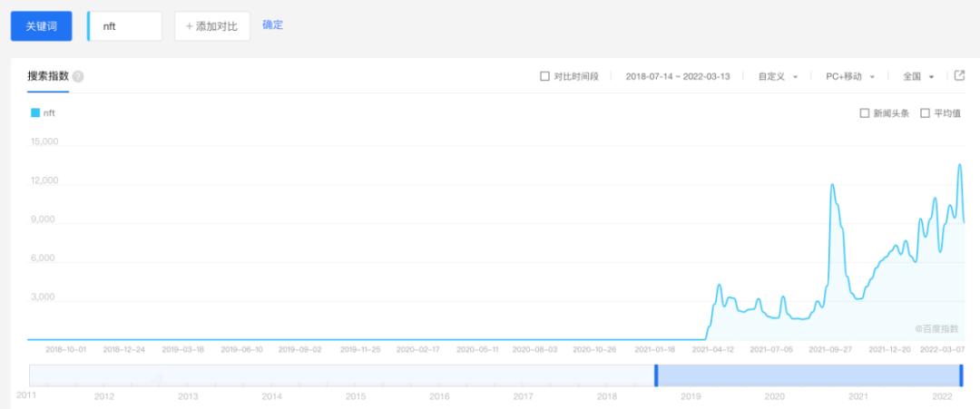Click the blue nft legend square
Viewport: 980px width, 409px height.
[x=35, y=113]
